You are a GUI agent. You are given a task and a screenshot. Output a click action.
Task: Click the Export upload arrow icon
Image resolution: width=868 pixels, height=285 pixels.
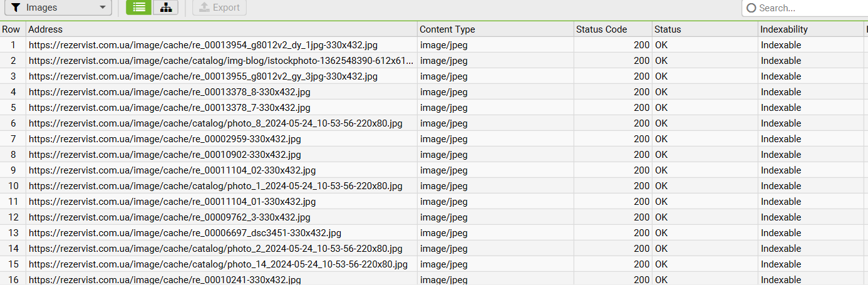click(204, 8)
